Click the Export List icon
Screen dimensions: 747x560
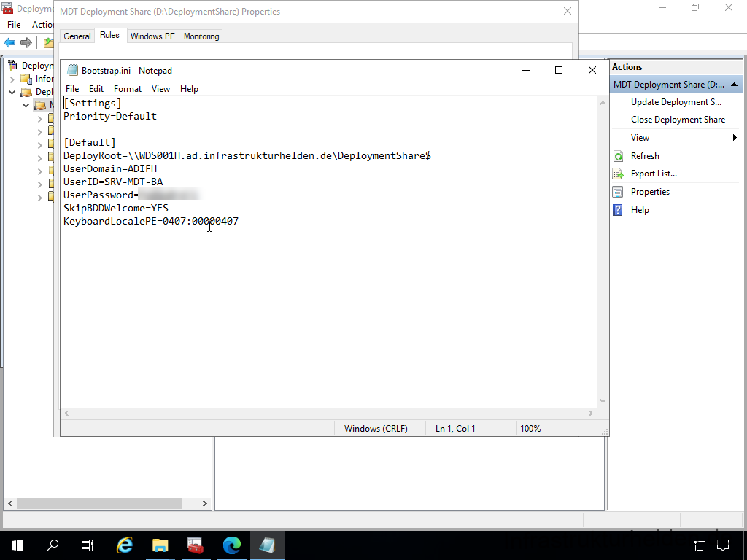click(618, 174)
